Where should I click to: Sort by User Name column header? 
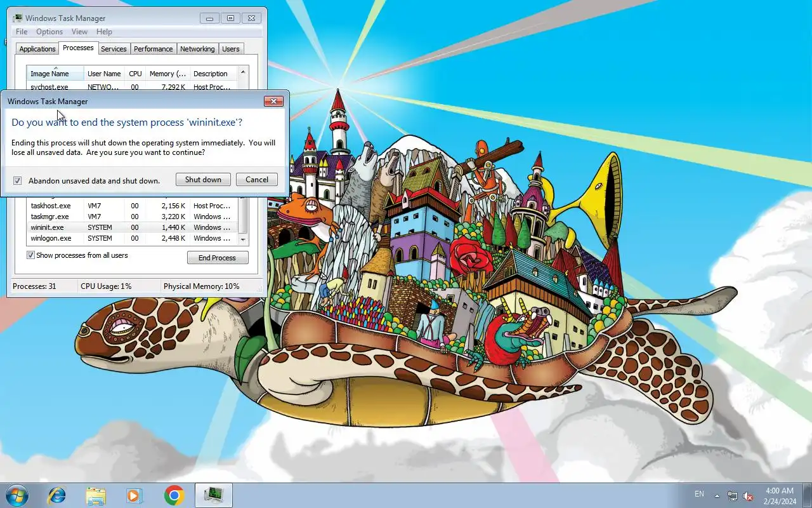point(104,74)
